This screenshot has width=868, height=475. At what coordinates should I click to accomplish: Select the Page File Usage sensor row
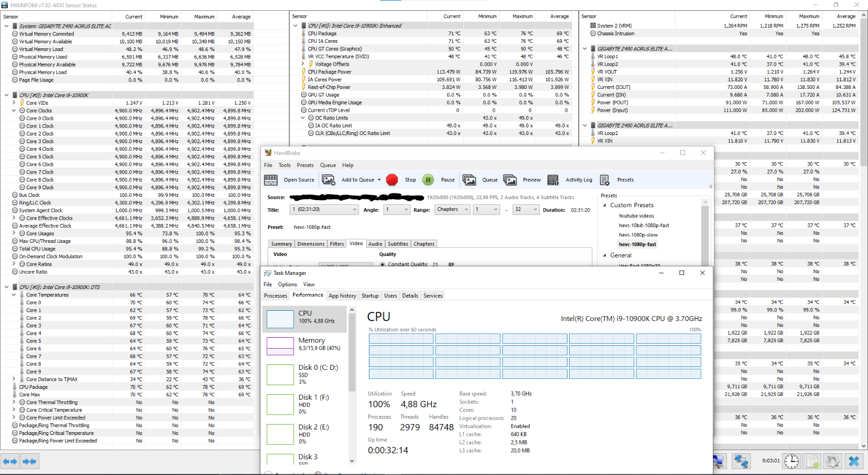(x=127, y=80)
